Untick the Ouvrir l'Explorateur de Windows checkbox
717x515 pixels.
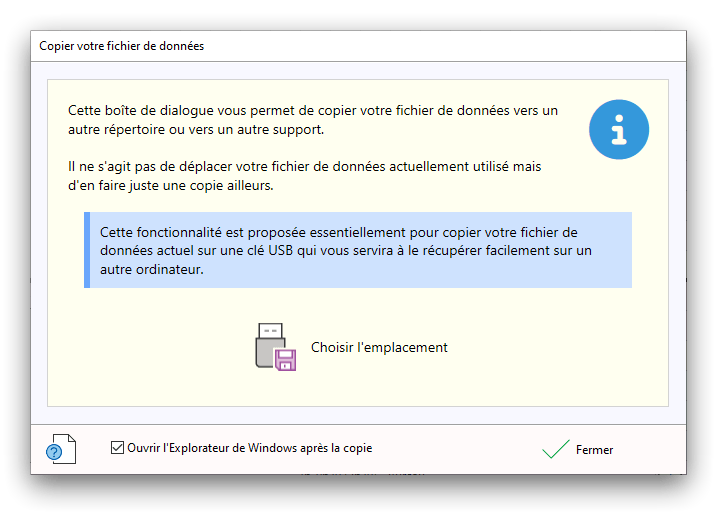pyautogui.click(x=117, y=449)
